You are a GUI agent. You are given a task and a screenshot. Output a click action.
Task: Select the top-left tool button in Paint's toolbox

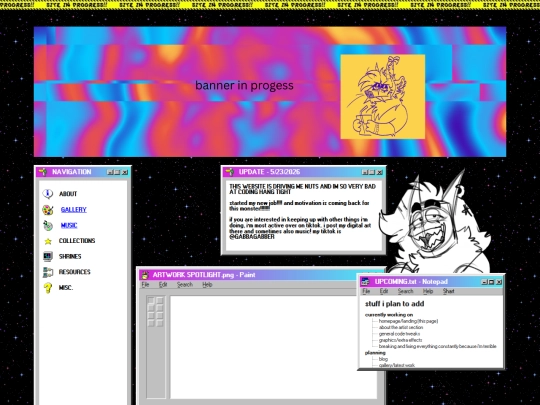(x=151, y=301)
